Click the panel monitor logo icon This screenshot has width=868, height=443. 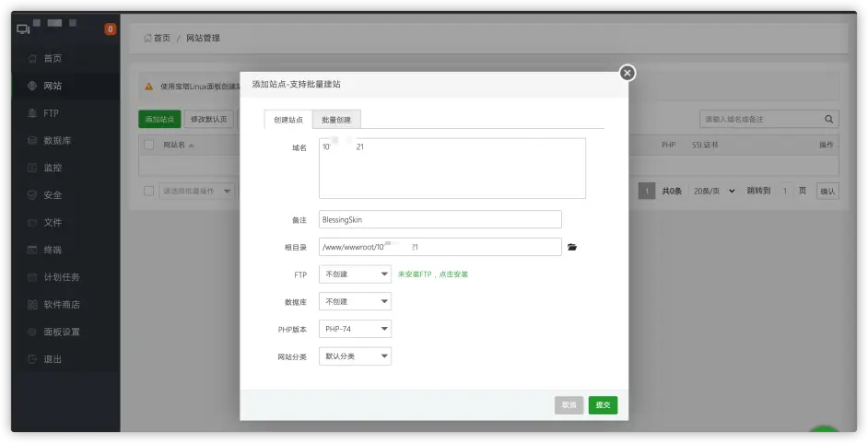click(x=23, y=29)
